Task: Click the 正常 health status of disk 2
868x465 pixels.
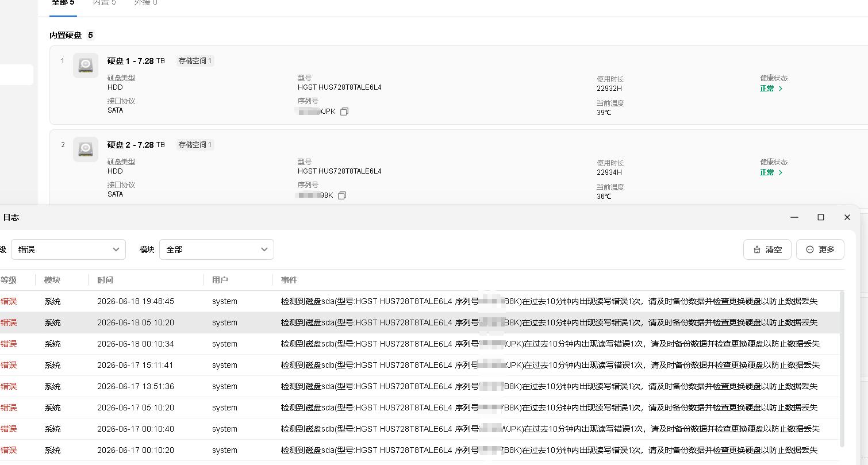Action: pos(767,172)
